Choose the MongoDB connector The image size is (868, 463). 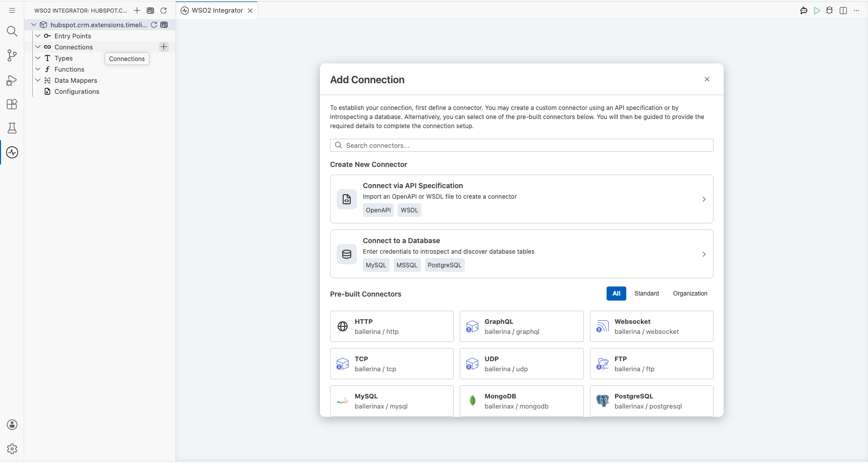(x=521, y=401)
